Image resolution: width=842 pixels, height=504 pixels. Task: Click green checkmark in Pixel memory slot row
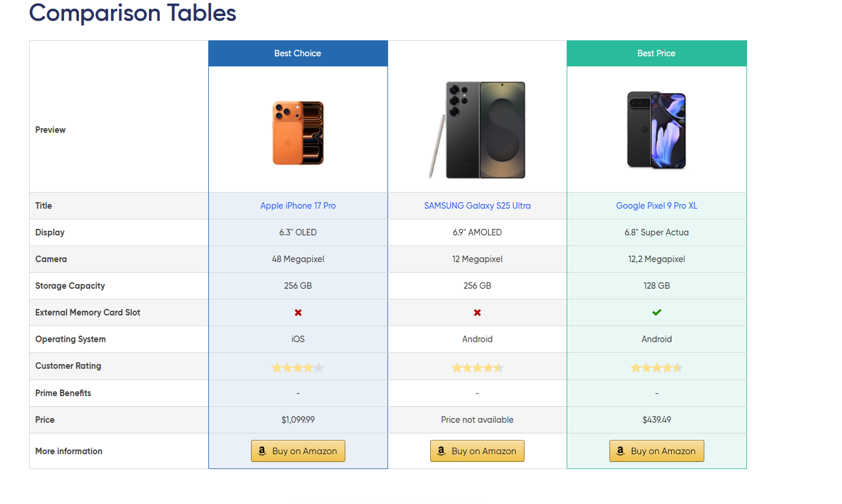[x=656, y=312]
